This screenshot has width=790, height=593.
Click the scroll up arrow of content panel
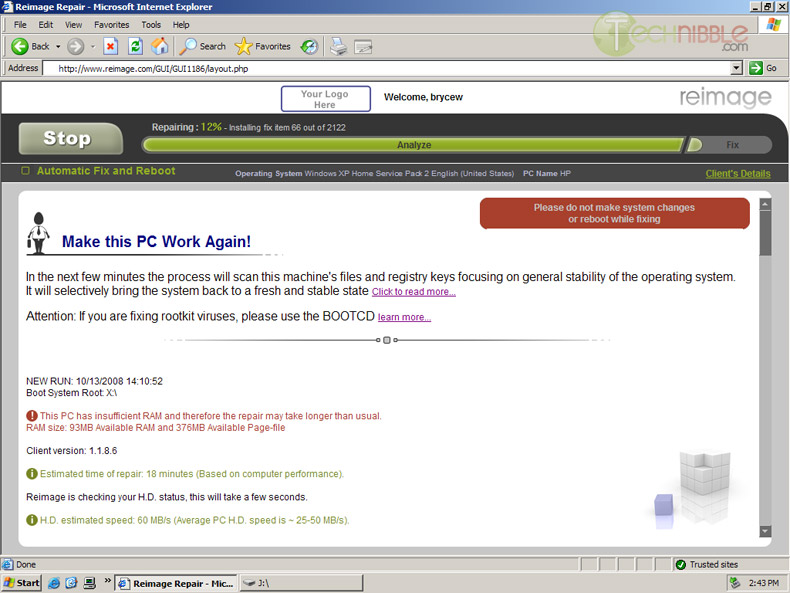(765, 204)
